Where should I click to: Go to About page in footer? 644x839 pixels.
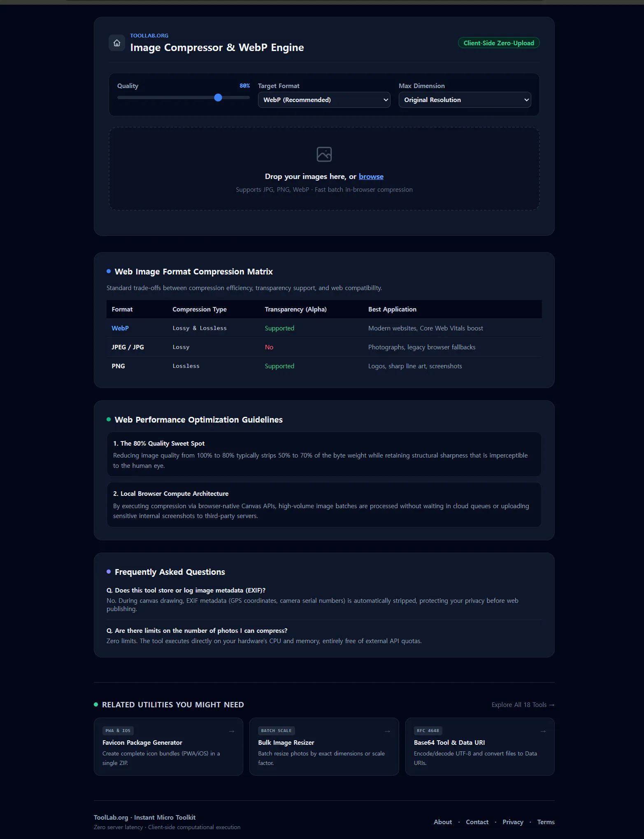tap(443, 822)
